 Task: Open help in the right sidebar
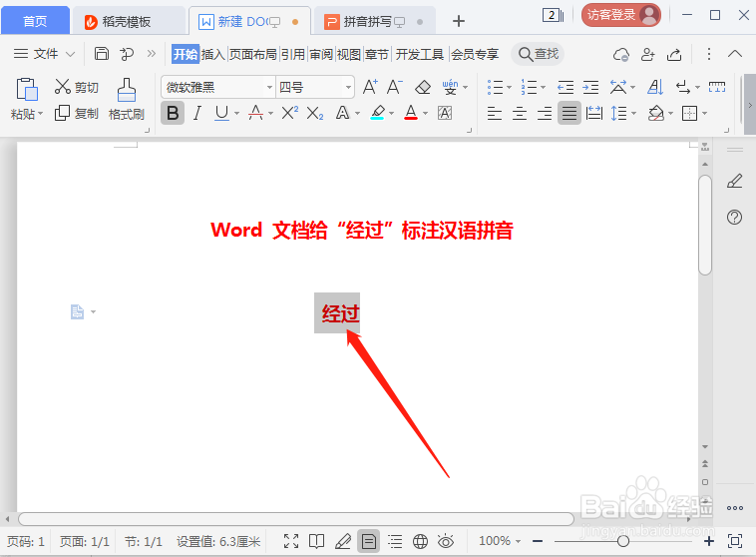(734, 218)
